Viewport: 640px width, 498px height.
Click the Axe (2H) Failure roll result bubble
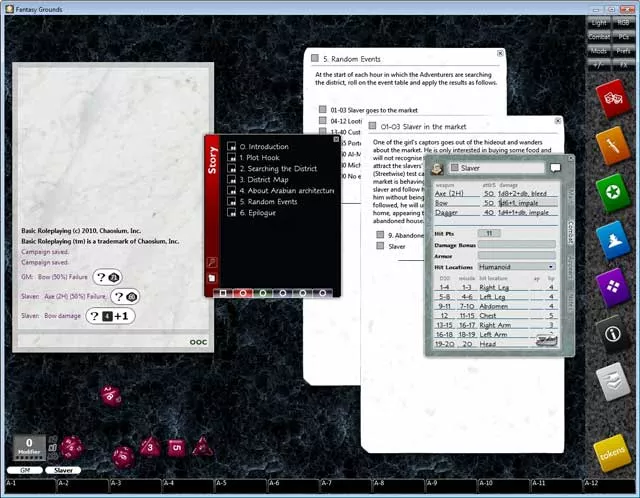pyautogui.click(x=126, y=296)
